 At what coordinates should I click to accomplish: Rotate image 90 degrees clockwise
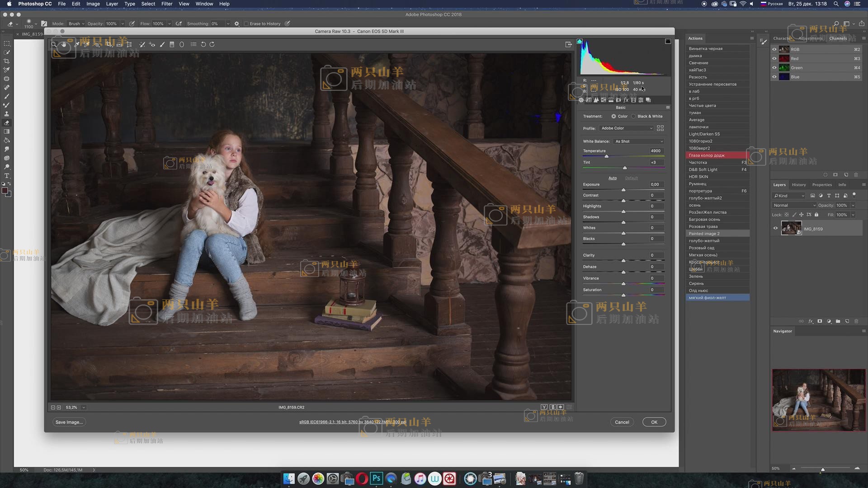point(212,44)
